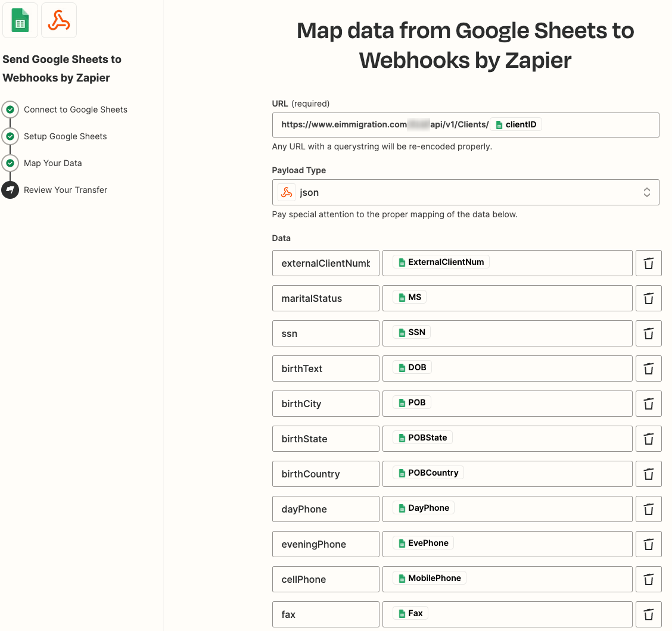Delete the fax data row
The width and height of the screenshot is (672, 631).
pyautogui.click(x=648, y=614)
